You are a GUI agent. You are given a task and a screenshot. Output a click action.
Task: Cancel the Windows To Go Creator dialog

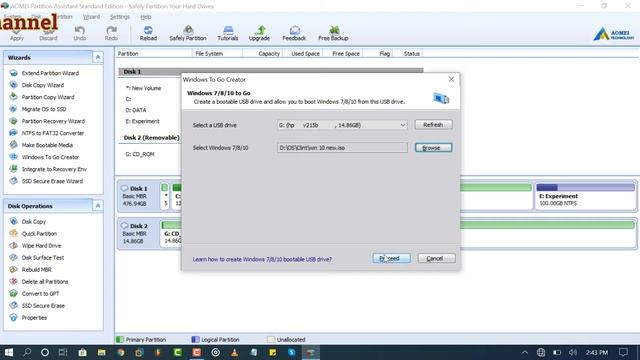point(436,258)
